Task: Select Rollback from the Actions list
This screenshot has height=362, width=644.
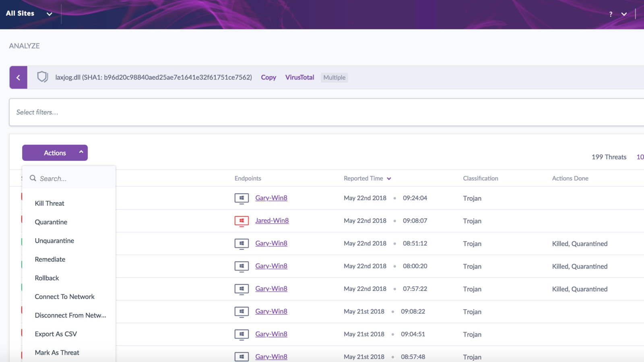Action: pos(47,278)
